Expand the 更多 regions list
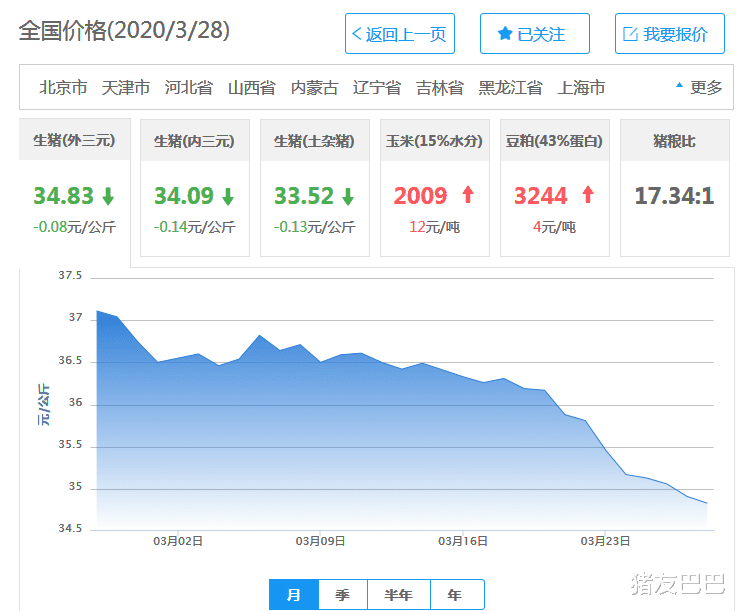The width and height of the screenshot is (738, 611). (x=699, y=87)
